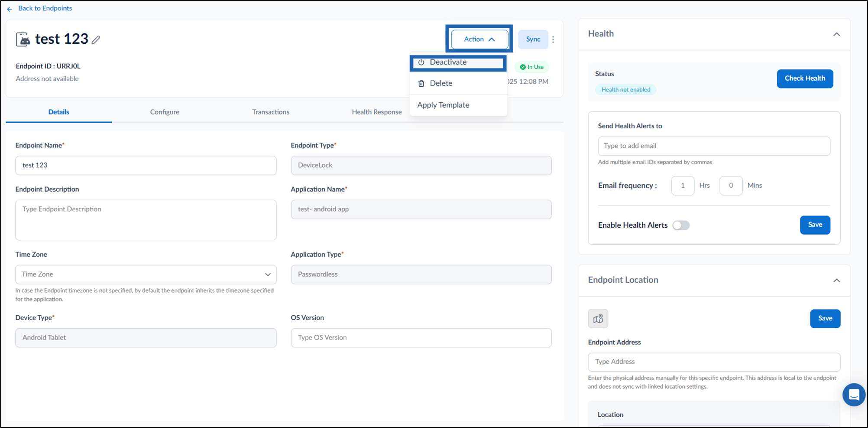This screenshot has width=868, height=428.
Task: Save the health alerts settings
Action: pos(815,225)
